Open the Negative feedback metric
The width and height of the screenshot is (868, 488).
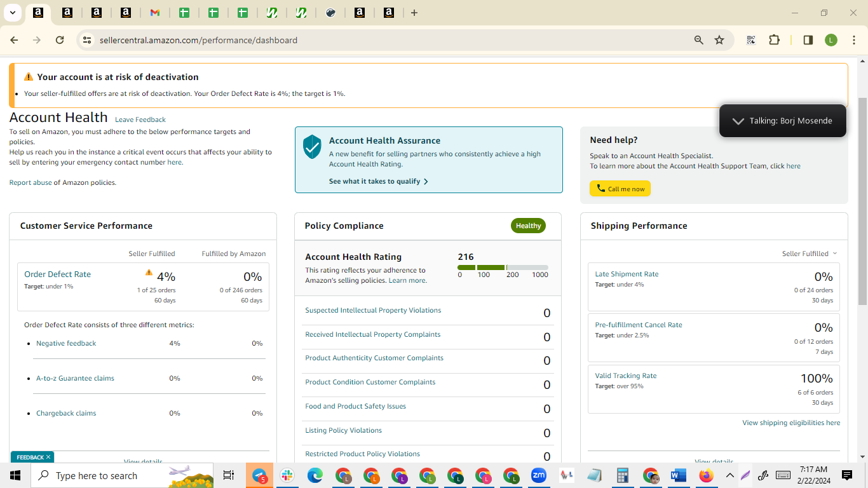tap(66, 343)
